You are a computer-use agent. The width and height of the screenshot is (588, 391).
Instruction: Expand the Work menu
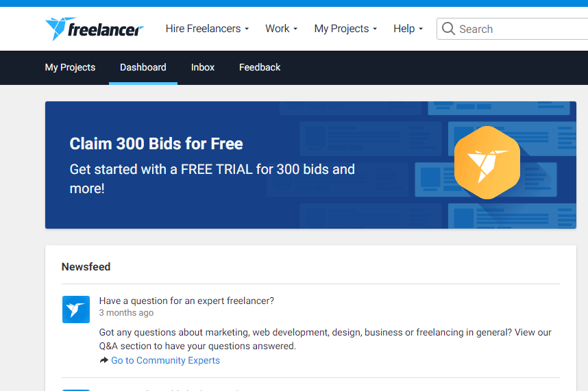tap(281, 29)
